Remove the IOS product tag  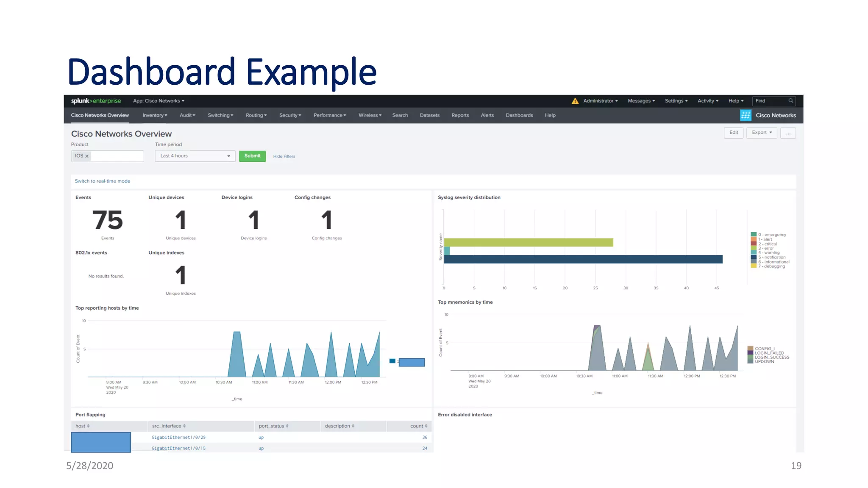(87, 156)
